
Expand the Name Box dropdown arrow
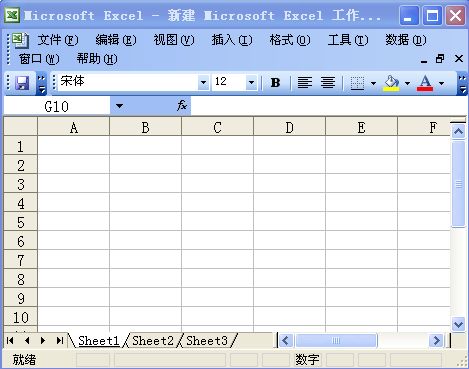119,106
